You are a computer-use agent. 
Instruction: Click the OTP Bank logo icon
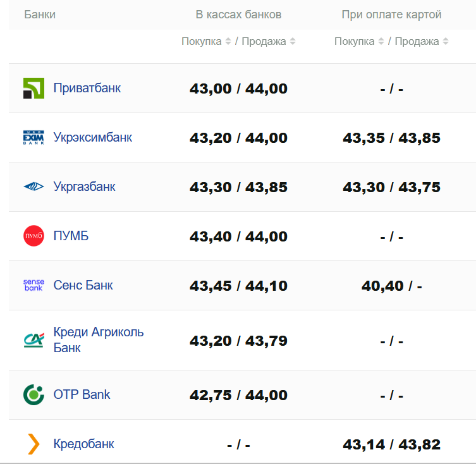(34, 395)
